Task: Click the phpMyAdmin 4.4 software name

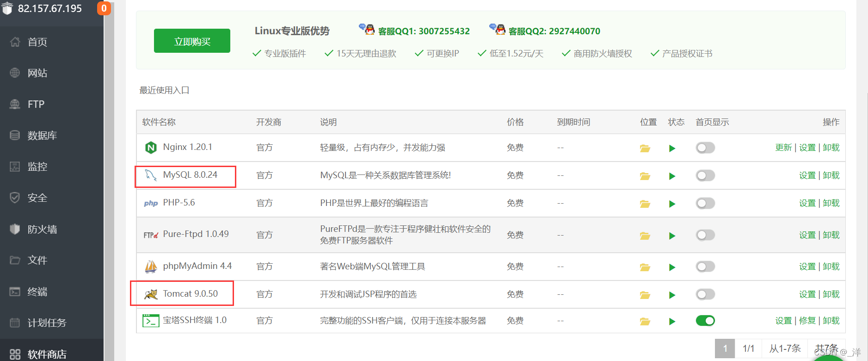Action: point(197,266)
